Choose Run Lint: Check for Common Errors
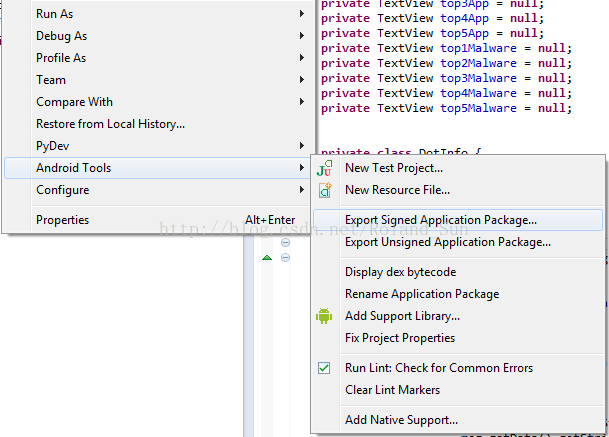This screenshot has width=609, height=437. pyautogui.click(x=458, y=368)
